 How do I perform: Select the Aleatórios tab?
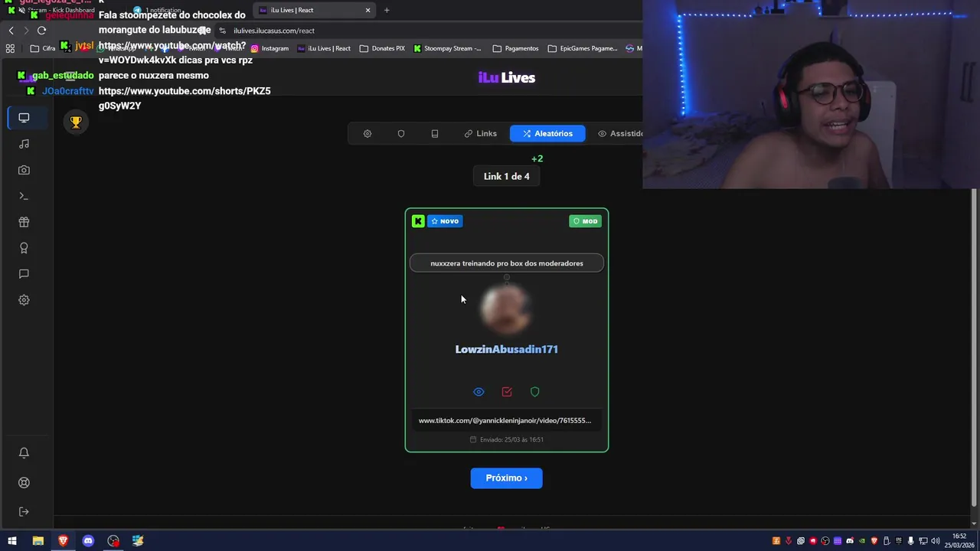pyautogui.click(x=547, y=133)
